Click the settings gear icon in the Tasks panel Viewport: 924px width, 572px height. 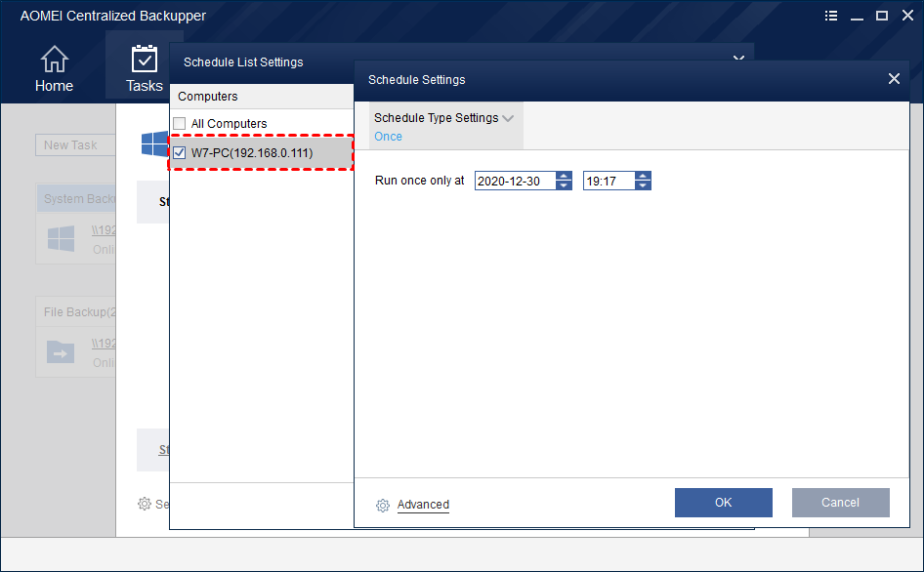click(x=145, y=504)
